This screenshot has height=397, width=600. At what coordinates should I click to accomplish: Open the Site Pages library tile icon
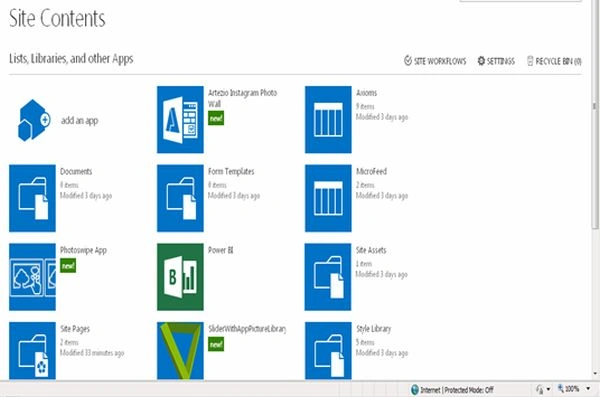tap(33, 351)
